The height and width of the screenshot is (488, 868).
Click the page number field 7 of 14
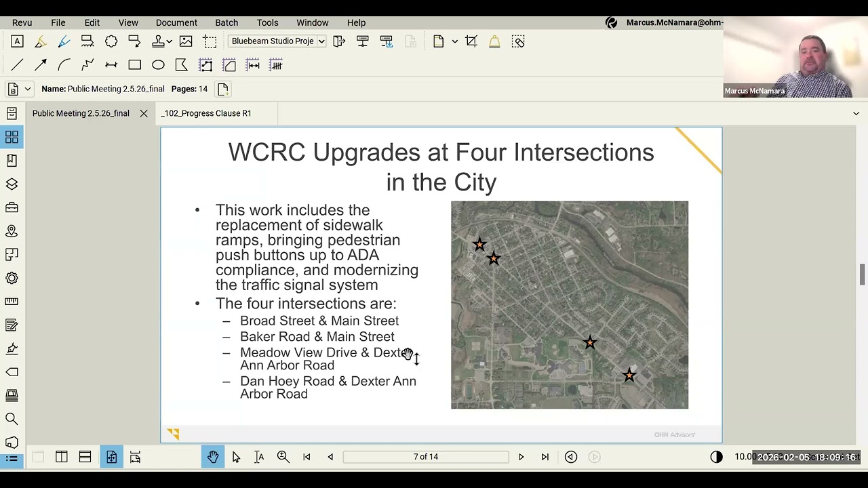[x=426, y=457]
